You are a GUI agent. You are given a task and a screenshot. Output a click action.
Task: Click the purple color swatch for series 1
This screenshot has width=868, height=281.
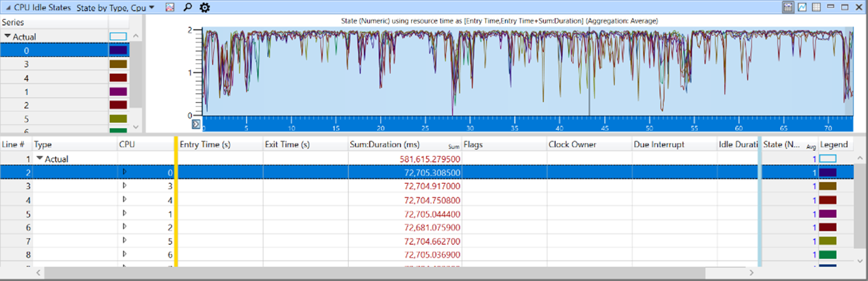point(119,92)
